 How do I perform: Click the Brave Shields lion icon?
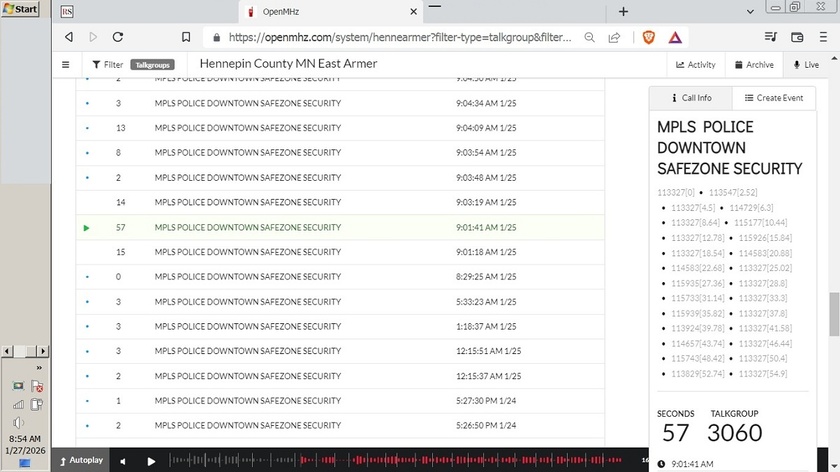pos(648,37)
